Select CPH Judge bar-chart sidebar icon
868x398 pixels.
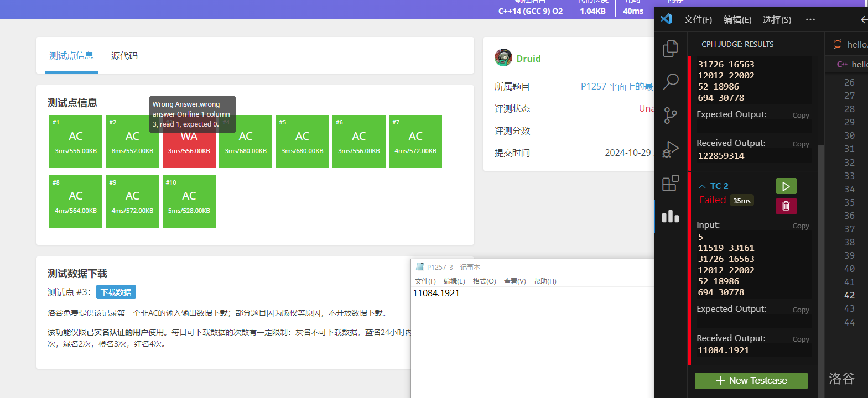670,216
